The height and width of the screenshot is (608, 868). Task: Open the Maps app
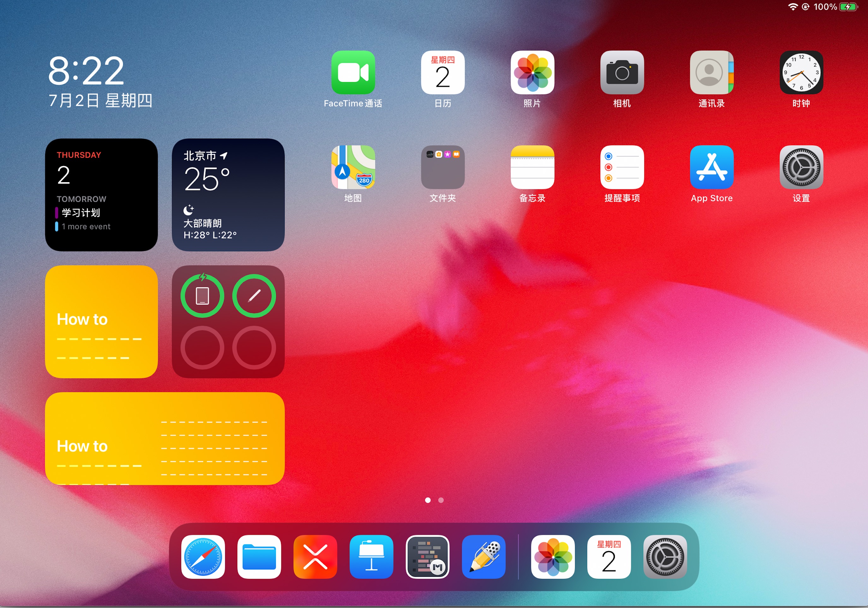coord(353,167)
